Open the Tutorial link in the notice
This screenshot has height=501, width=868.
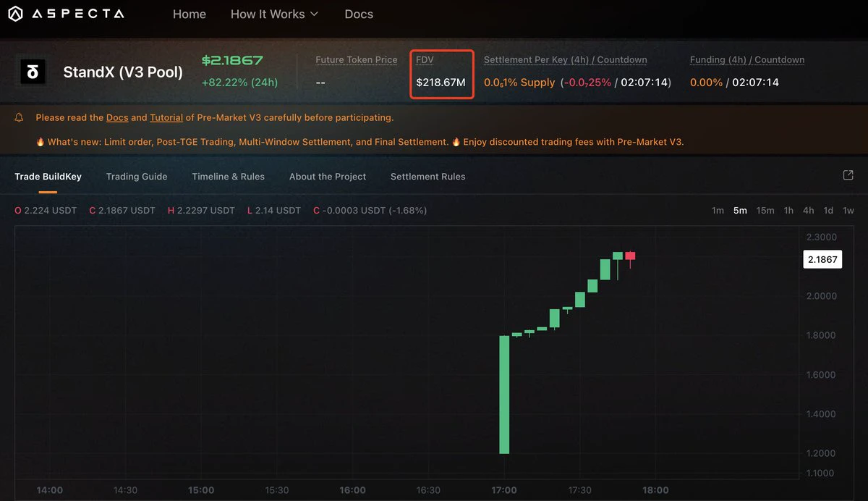(166, 117)
